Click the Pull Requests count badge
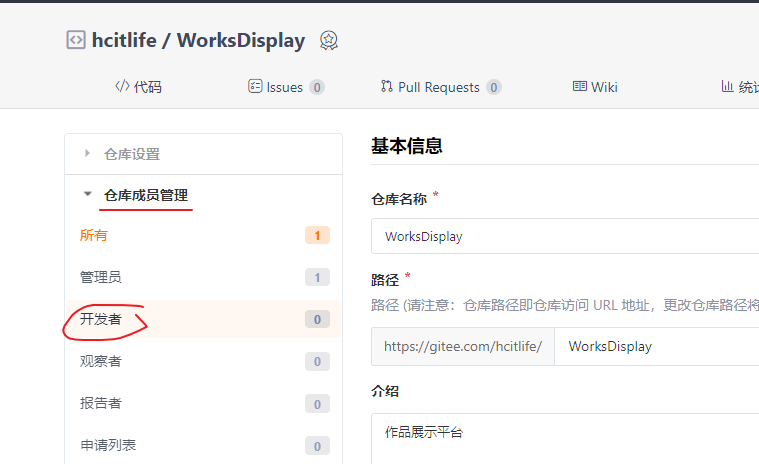The image size is (759, 464). coord(494,88)
